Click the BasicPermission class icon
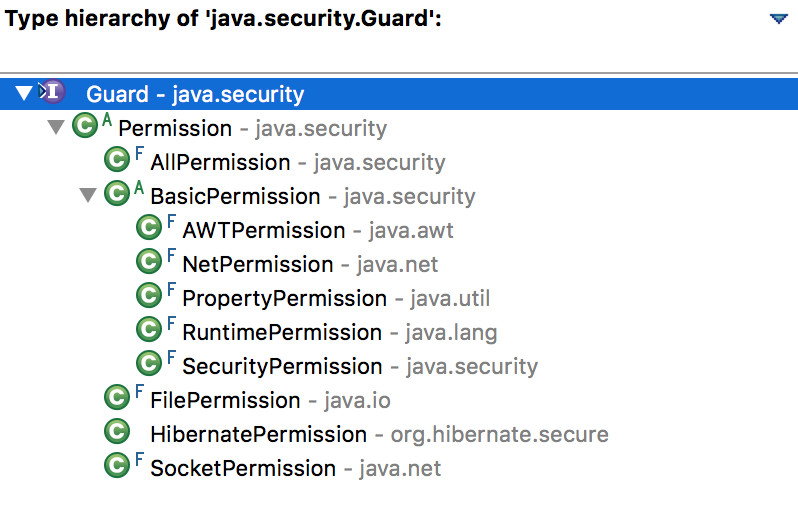This screenshot has width=798, height=510. coord(117,195)
